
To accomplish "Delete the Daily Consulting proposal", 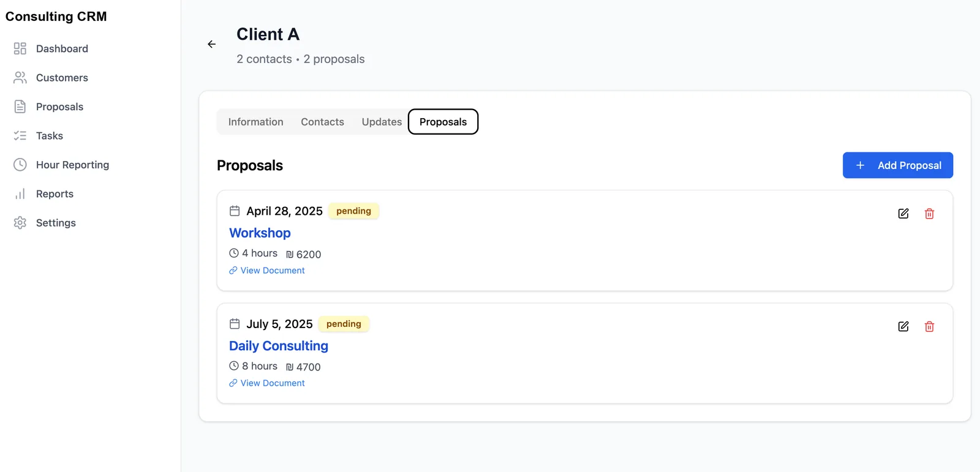I will 929,326.
